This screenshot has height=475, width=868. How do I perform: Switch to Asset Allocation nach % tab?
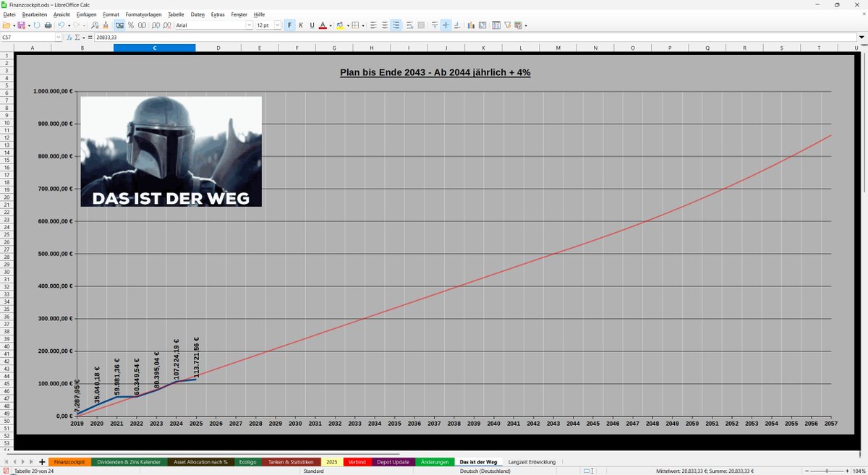click(200, 461)
